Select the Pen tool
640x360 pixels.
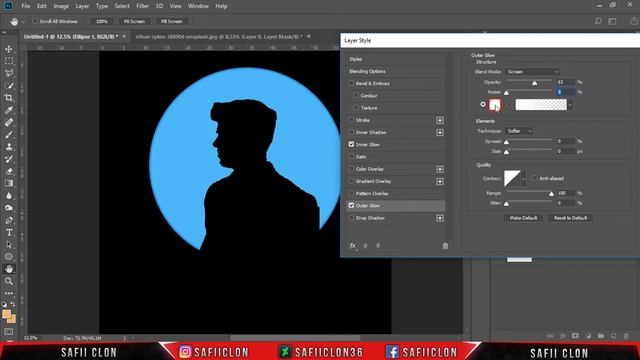(9, 220)
